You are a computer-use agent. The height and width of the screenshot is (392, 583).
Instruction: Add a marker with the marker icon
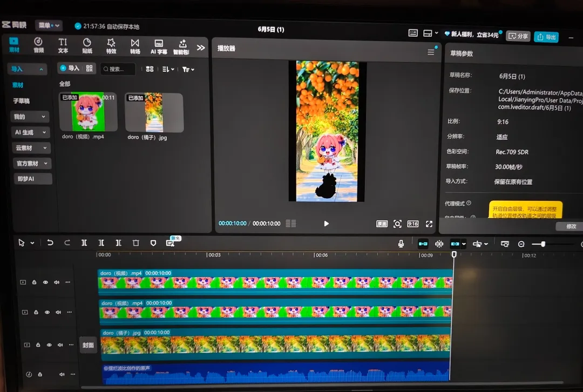pyautogui.click(x=153, y=243)
